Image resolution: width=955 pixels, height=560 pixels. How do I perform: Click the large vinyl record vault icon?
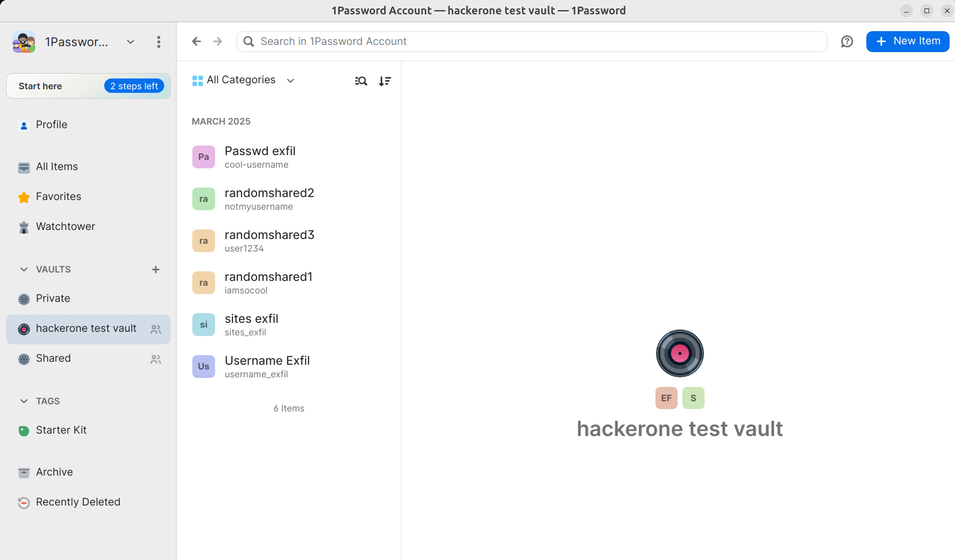[679, 353]
